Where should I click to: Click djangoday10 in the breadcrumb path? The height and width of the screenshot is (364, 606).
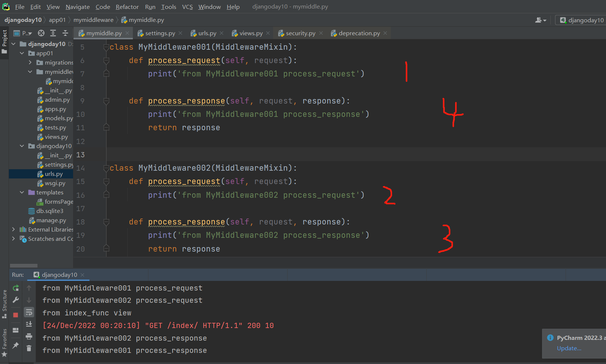[23, 20]
